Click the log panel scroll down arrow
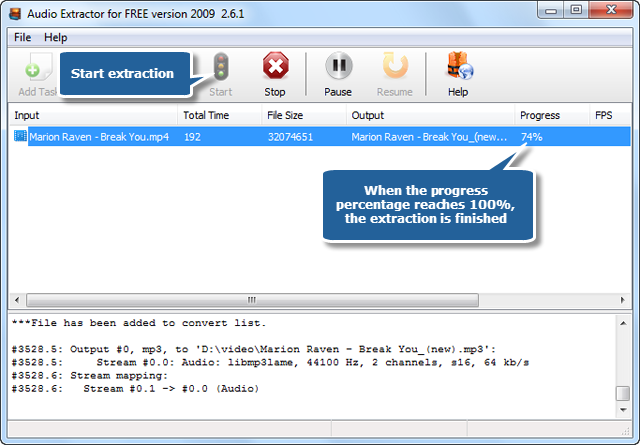The image size is (640, 445). (623, 409)
